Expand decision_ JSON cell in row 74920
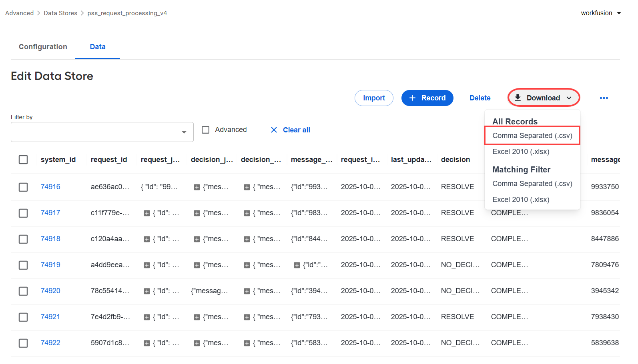The image size is (638, 364). (x=247, y=291)
